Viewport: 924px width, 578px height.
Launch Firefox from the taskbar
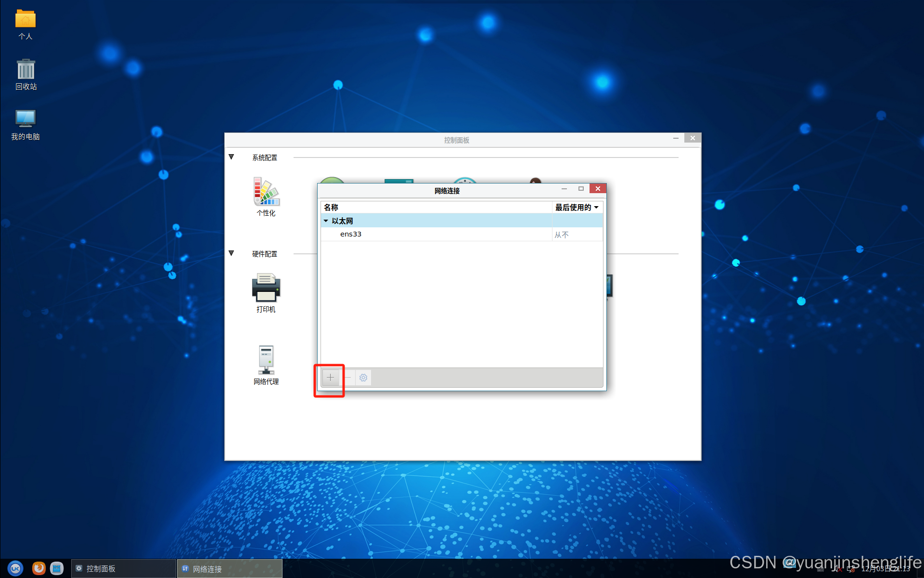[x=38, y=568]
